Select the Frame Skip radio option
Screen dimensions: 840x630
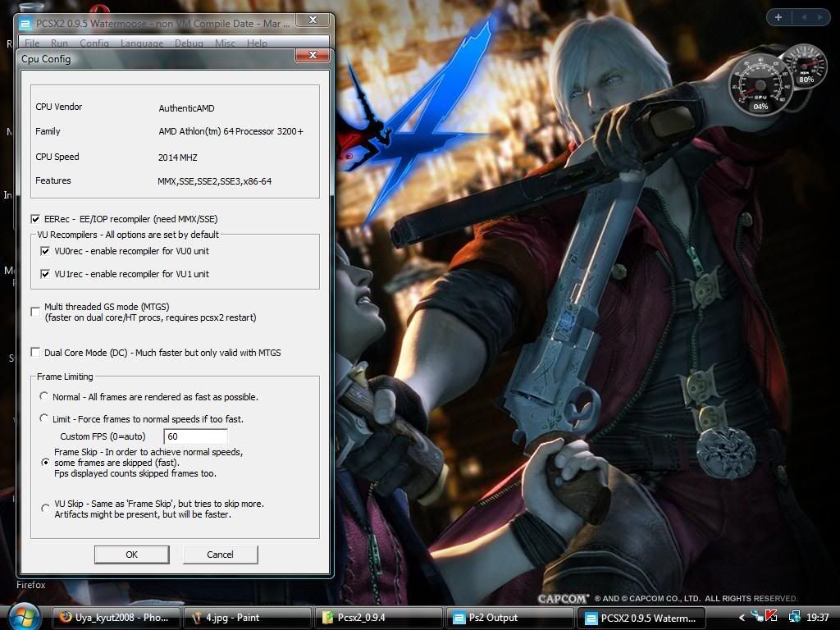point(46,462)
